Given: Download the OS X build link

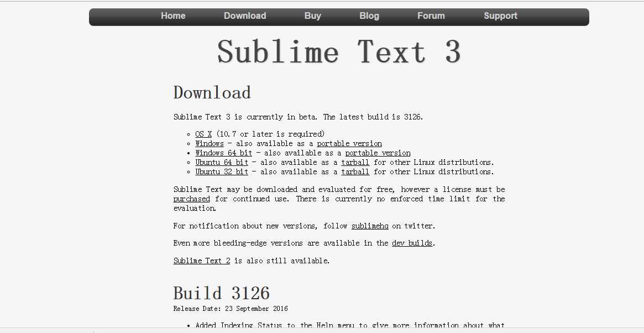Looking at the screenshot, I should click(203, 134).
